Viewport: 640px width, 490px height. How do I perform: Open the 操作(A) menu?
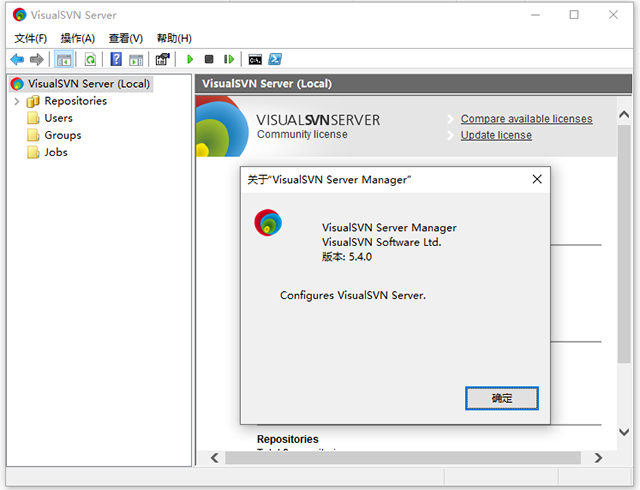[x=78, y=38]
